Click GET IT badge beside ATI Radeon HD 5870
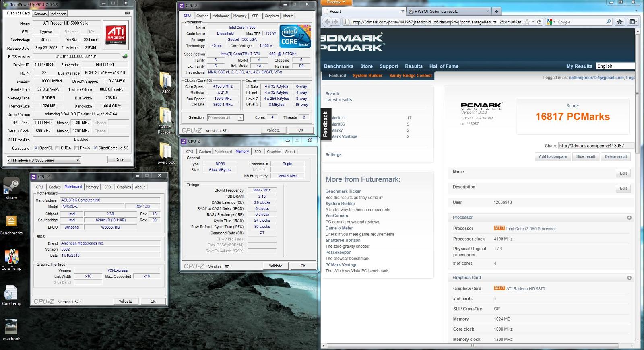Screen dimensions: 644x350 (x=499, y=288)
